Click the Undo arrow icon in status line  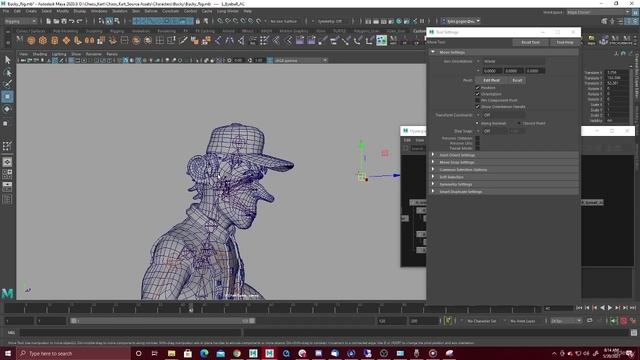click(72, 21)
